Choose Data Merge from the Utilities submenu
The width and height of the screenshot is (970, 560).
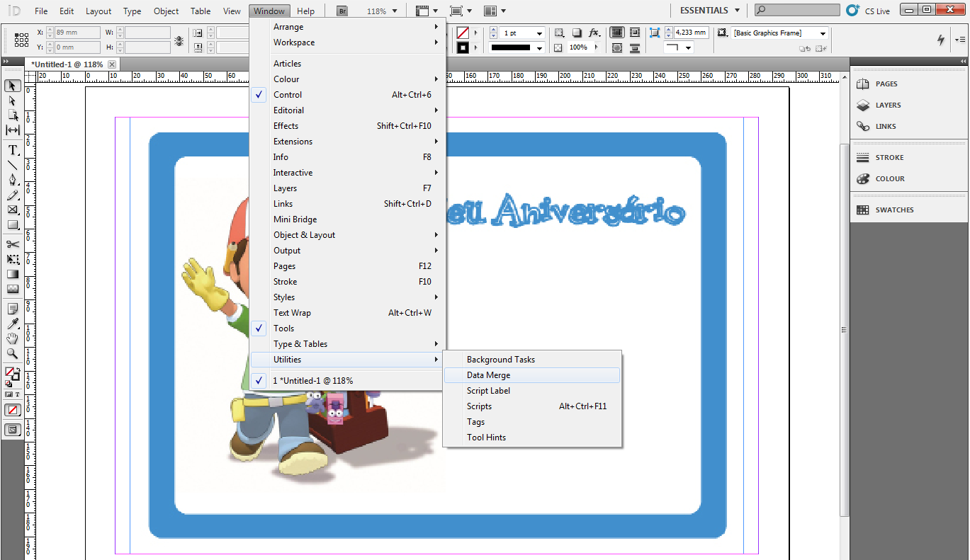tap(488, 375)
